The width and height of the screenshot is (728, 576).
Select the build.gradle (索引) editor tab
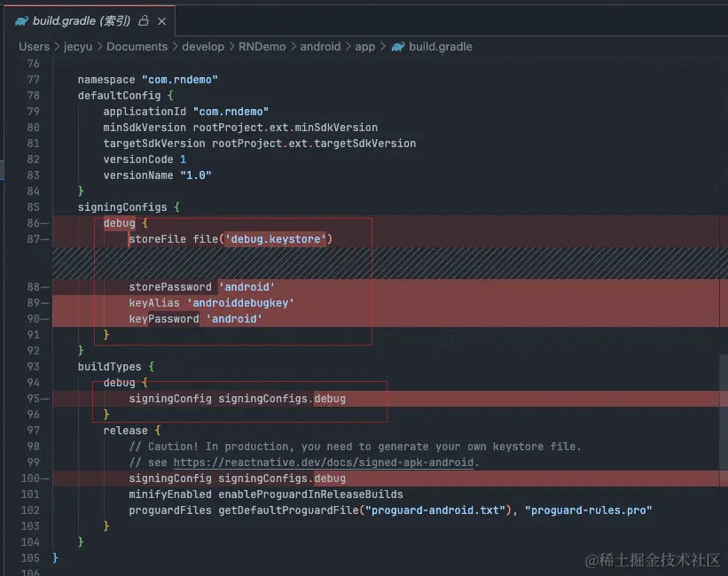90,21
